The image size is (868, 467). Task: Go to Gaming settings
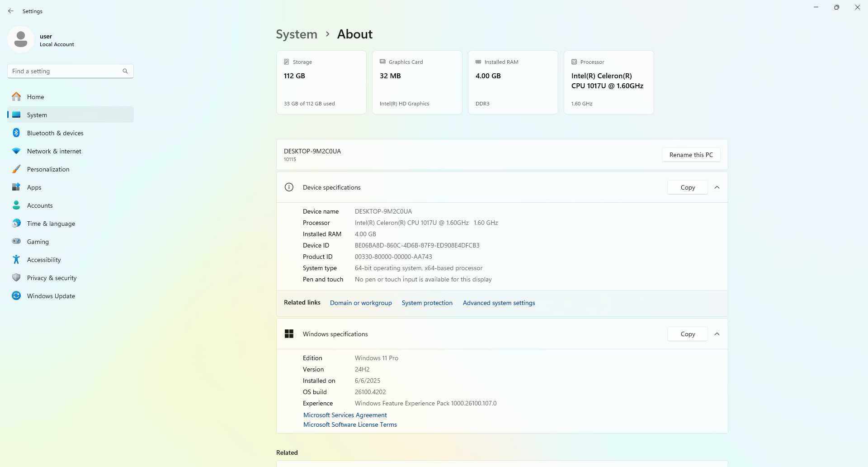click(71, 242)
